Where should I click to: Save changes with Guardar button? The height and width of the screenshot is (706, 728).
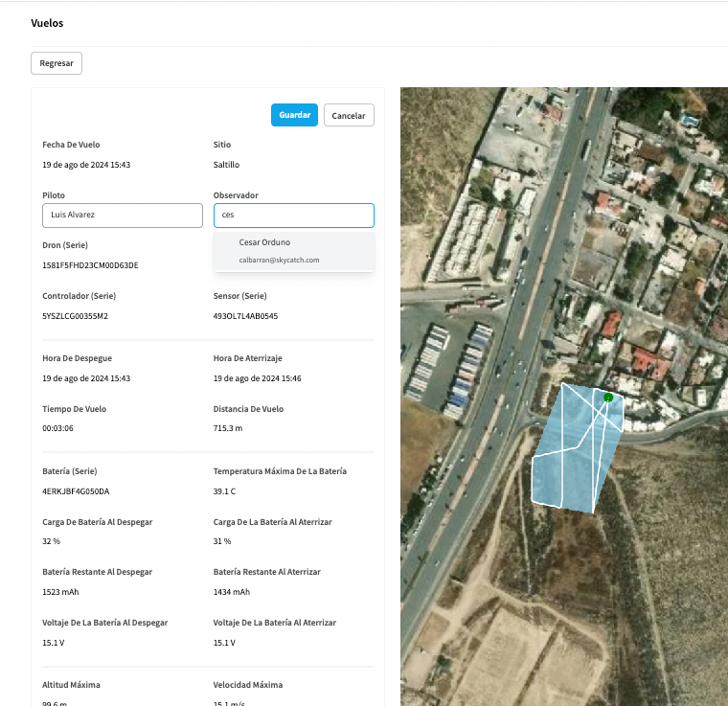tap(294, 115)
